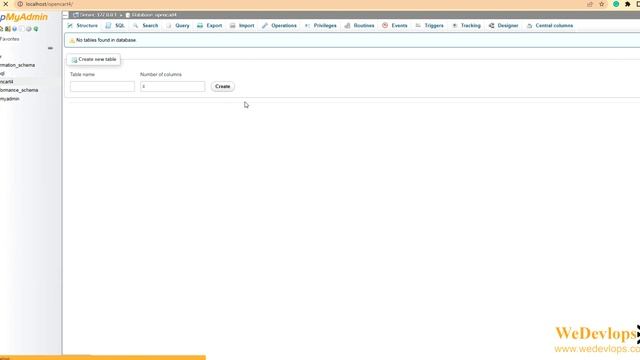Open the Events tab
This screenshot has width=640, height=360.
(395, 25)
